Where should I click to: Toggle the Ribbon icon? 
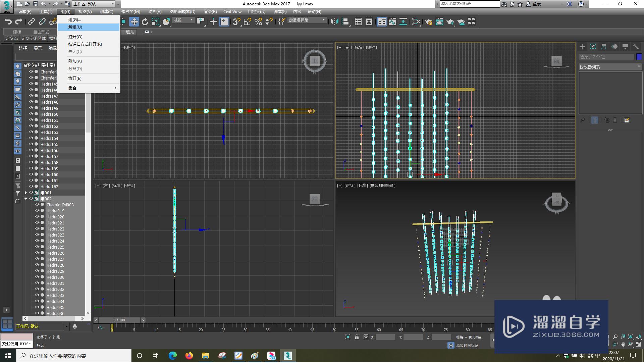382,22
